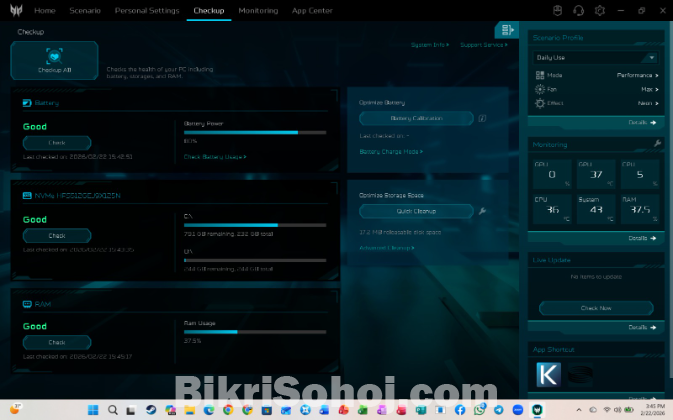Click the Ram Usage bar
673x420 pixels.
pyautogui.click(x=255, y=332)
